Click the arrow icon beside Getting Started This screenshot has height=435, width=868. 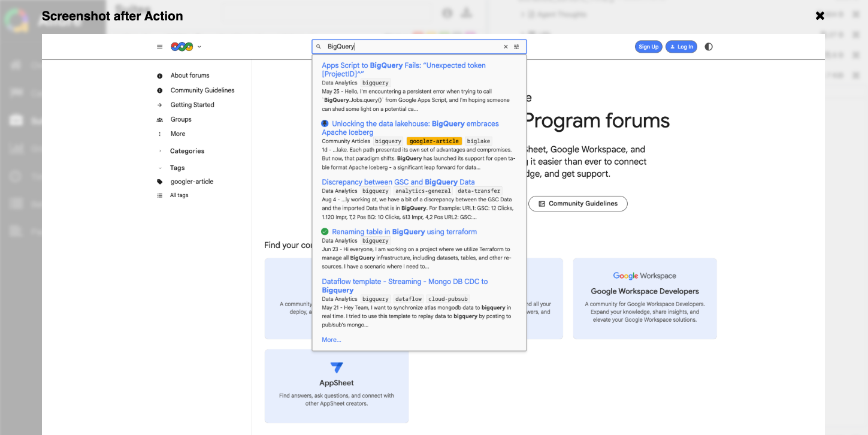(x=159, y=105)
